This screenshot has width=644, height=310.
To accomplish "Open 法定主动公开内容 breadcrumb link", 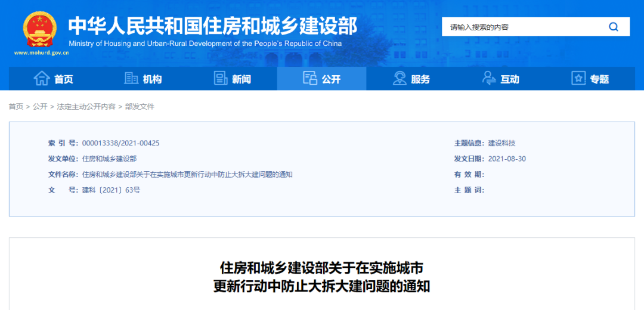I will click(86, 107).
